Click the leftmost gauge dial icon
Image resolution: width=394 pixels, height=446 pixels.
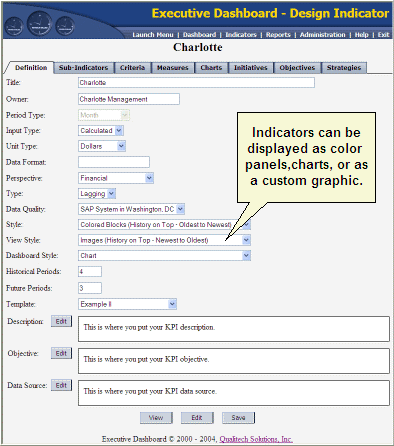(14, 27)
